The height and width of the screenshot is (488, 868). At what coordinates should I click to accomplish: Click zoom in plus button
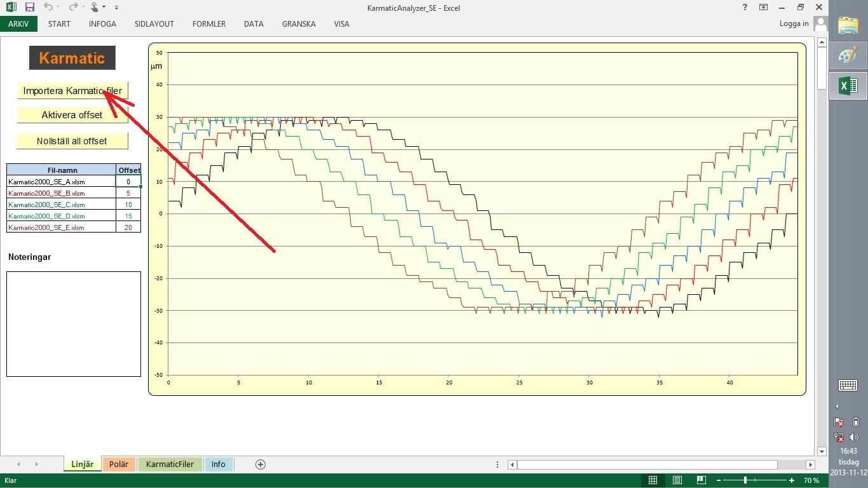pos(792,480)
